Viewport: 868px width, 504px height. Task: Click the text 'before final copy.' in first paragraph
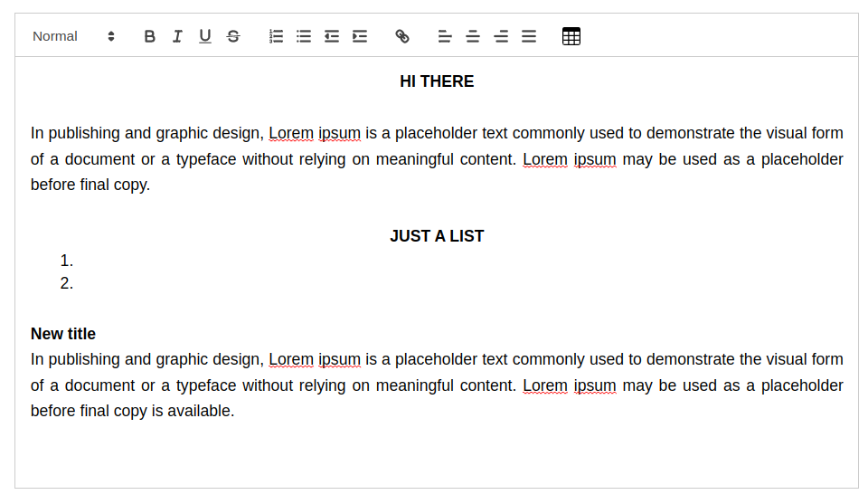point(90,185)
